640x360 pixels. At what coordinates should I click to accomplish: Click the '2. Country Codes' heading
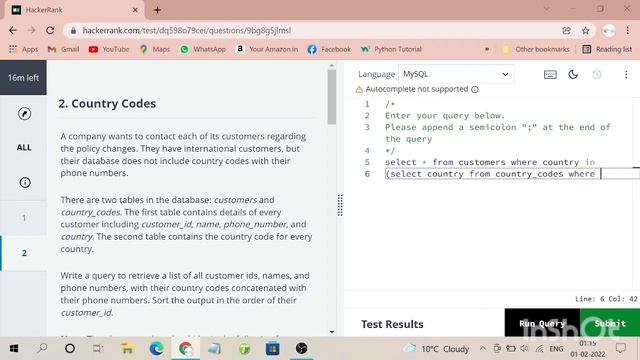[107, 104]
